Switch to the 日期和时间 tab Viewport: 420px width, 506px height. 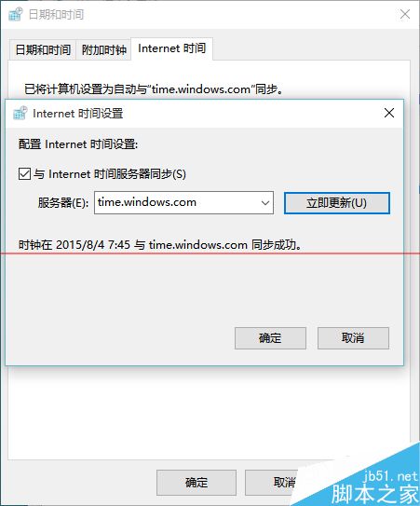coord(43,49)
